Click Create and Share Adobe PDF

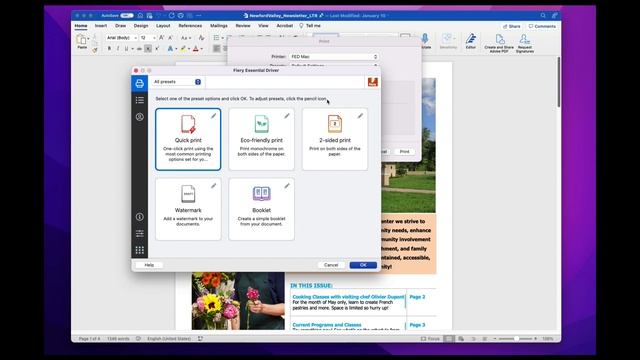click(499, 43)
